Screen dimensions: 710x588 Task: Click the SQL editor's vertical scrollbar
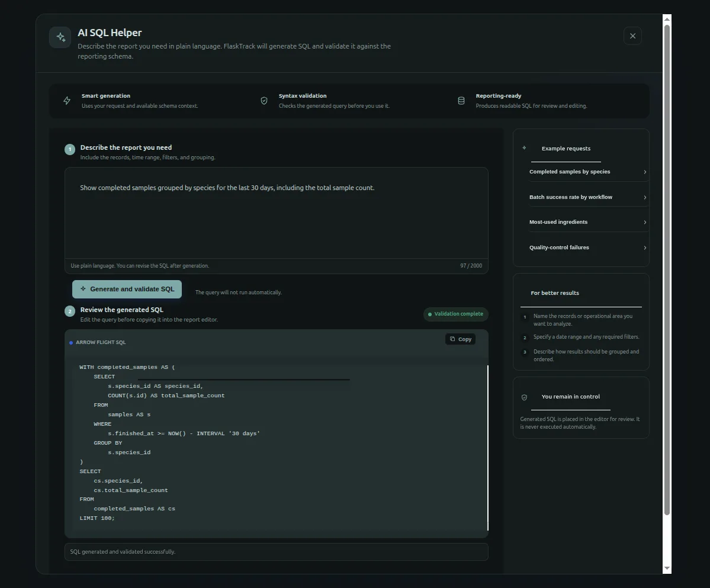coord(488,448)
